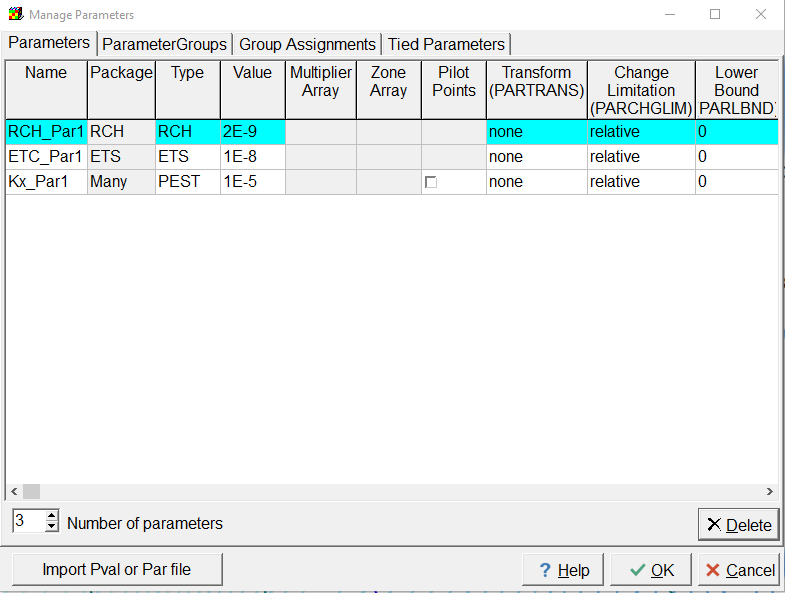The width and height of the screenshot is (785, 593).
Task: Select the RCH_Par1 name cell
Action: (47, 132)
